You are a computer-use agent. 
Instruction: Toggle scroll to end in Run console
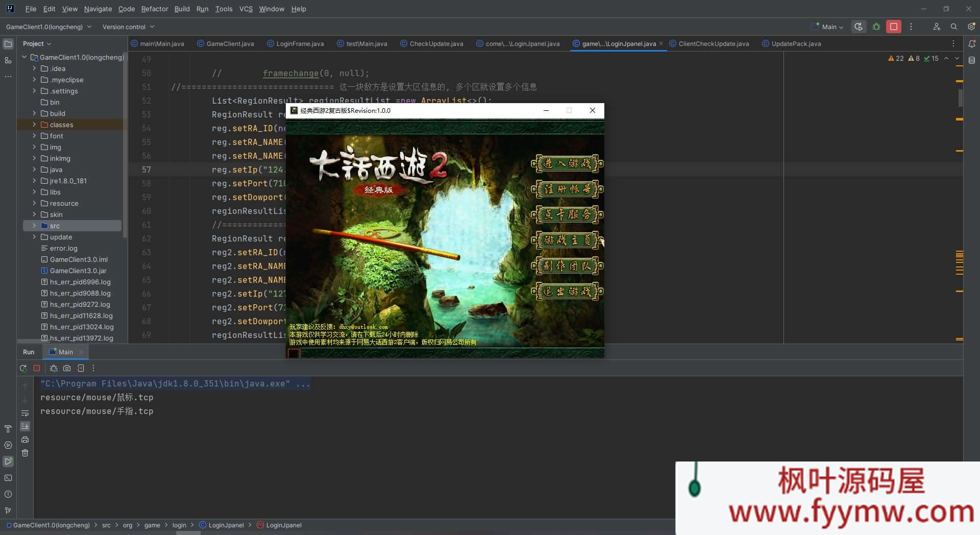(25, 426)
